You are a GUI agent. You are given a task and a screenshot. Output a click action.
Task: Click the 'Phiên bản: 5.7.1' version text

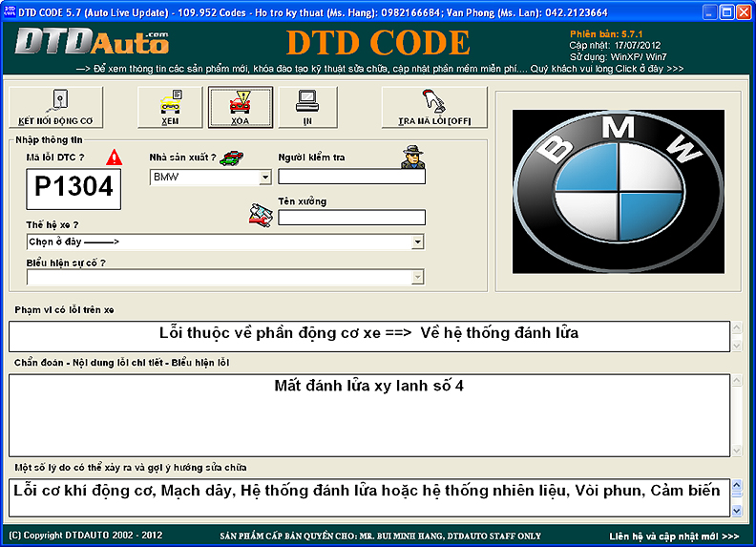[606, 34]
